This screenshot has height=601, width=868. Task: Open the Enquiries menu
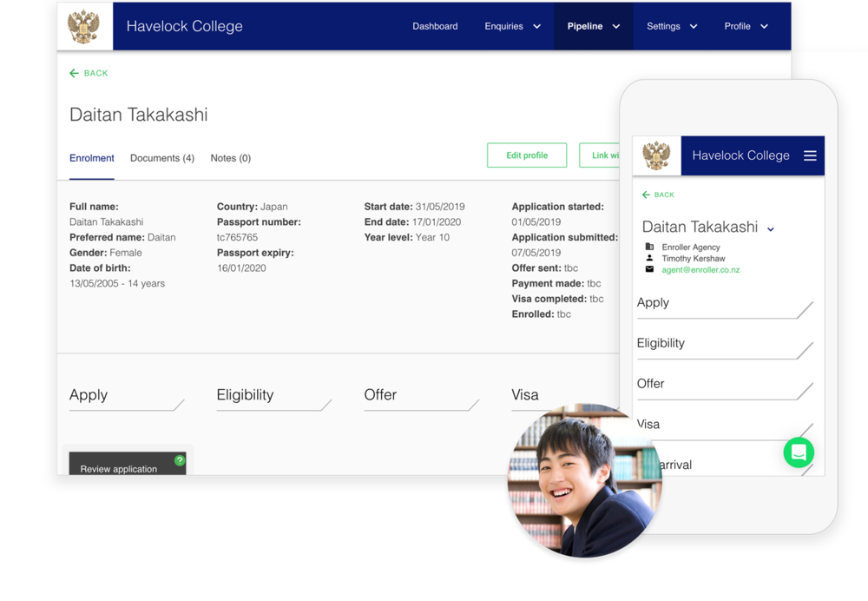(512, 26)
